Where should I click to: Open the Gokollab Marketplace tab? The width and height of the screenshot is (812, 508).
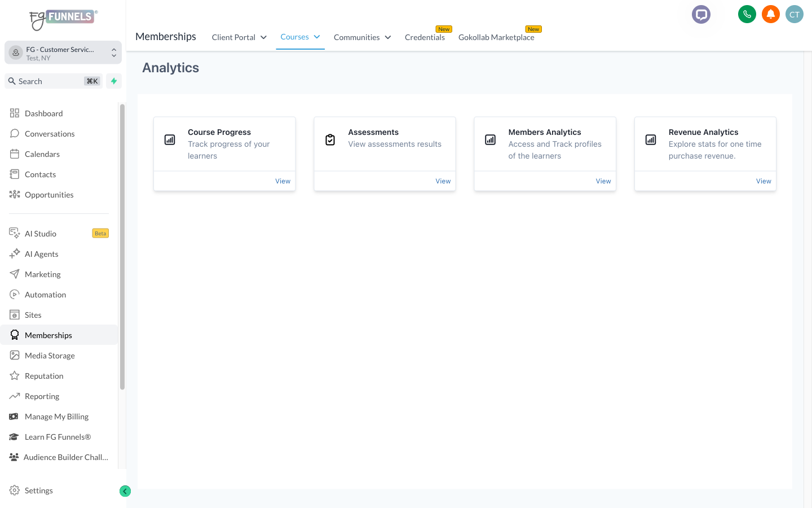point(496,37)
